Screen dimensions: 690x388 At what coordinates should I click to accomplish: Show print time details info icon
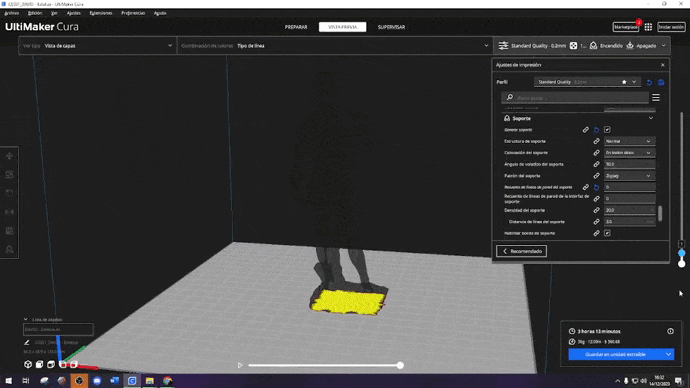pyautogui.click(x=670, y=331)
